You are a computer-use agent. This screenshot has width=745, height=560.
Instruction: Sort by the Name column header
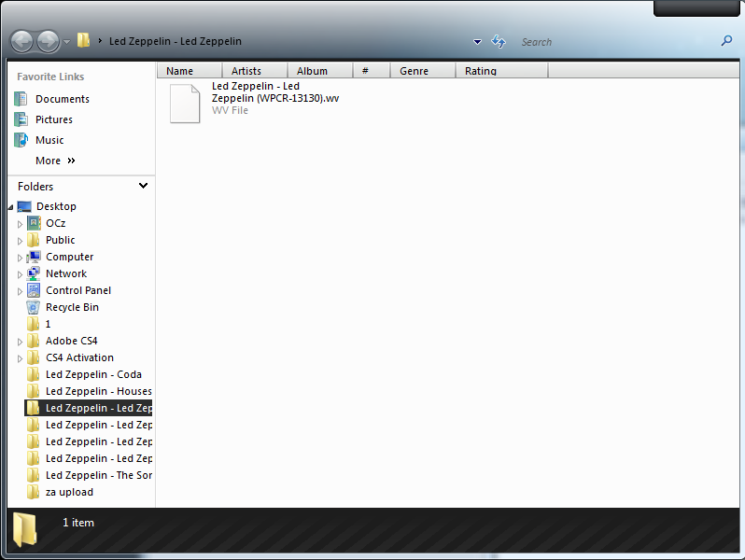(190, 71)
